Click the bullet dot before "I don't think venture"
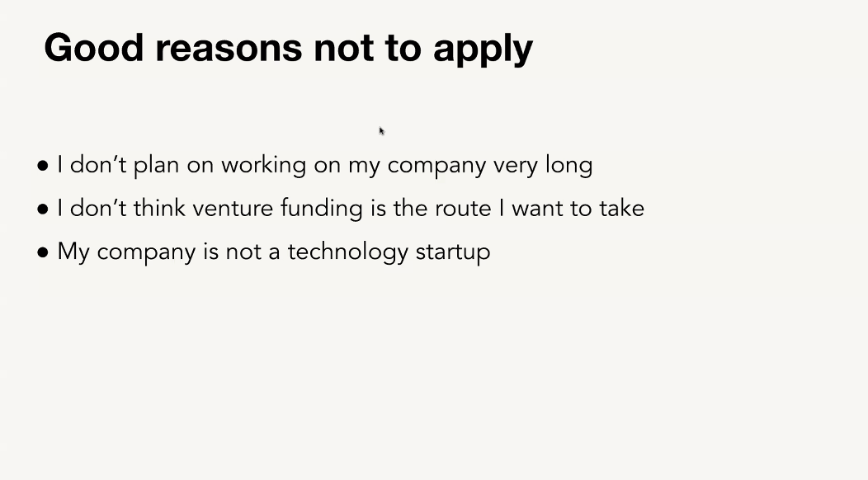This screenshot has height=480, width=868. pyautogui.click(x=43, y=209)
